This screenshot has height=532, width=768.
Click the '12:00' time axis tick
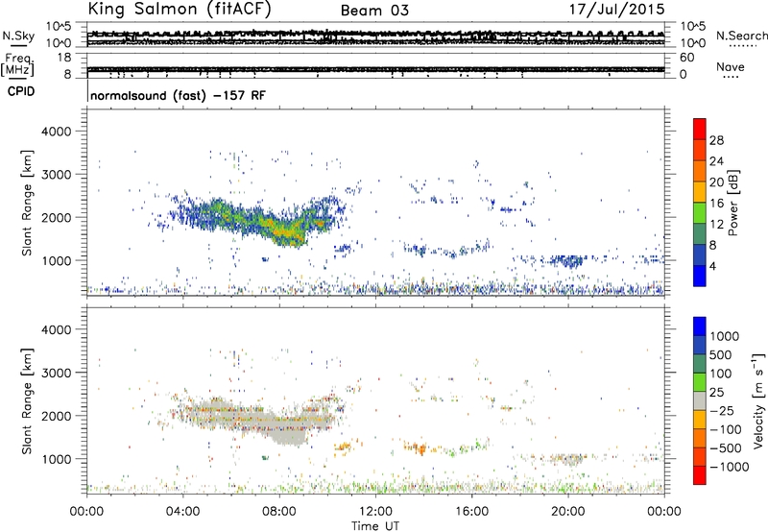[x=375, y=512]
